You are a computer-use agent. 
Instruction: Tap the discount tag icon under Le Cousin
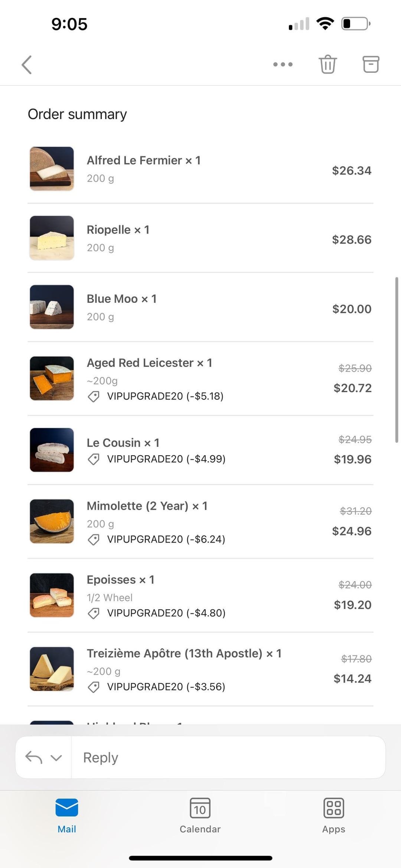click(x=94, y=459)
